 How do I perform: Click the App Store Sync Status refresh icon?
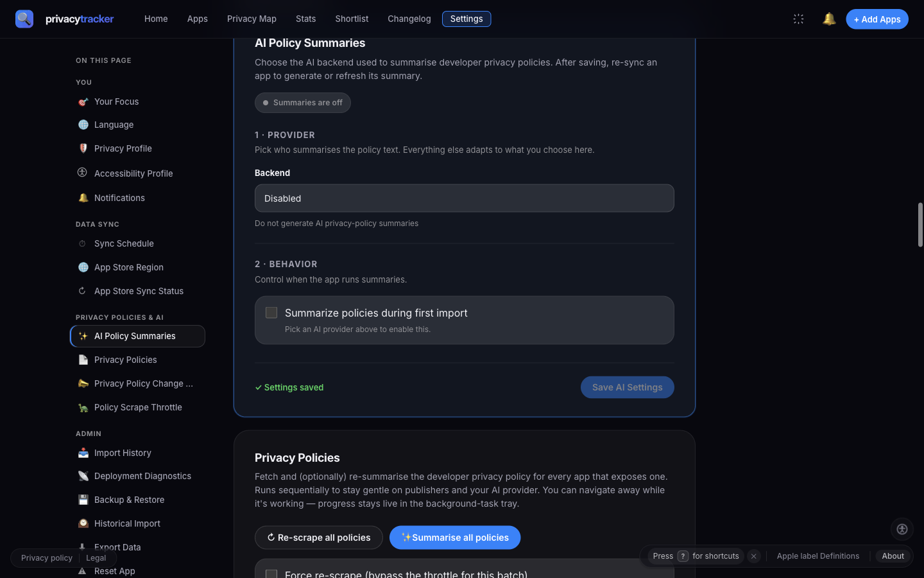tap(82, 291)
